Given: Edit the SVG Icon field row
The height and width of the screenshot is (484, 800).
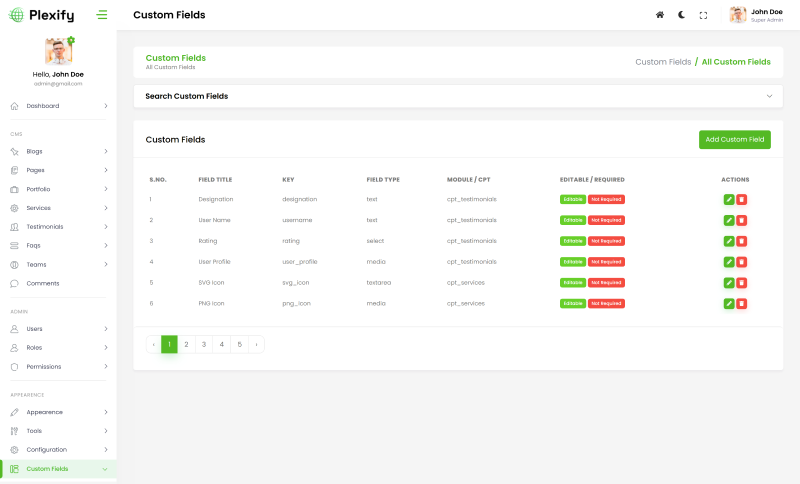Looking at the screenshot, I should click(728, 283).
